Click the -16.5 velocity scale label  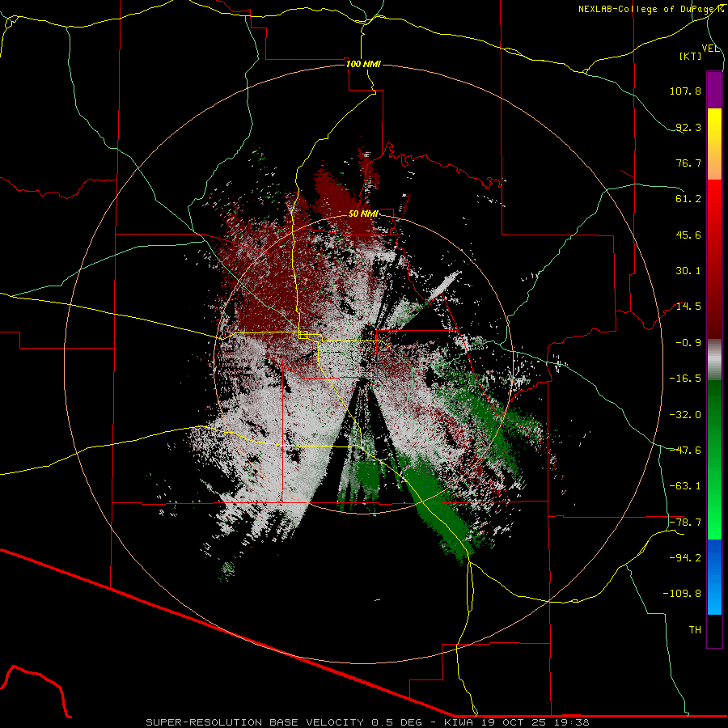tap(685, 379)
